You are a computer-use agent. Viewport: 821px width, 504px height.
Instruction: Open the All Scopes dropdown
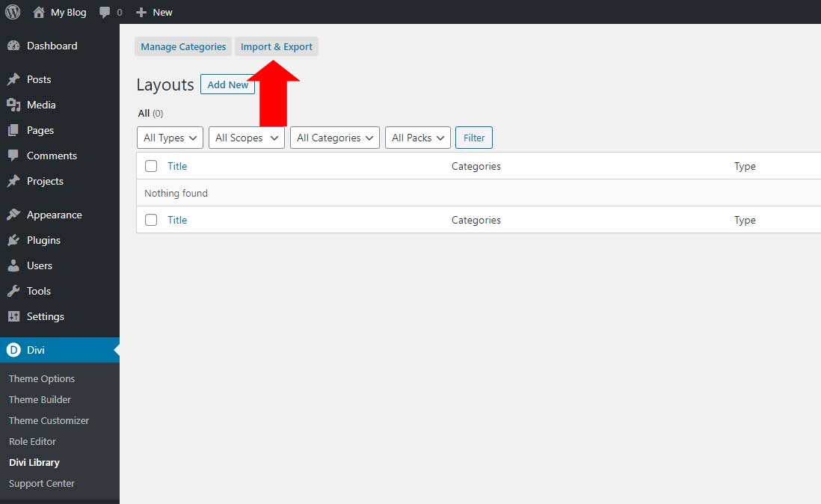[247, 138]
